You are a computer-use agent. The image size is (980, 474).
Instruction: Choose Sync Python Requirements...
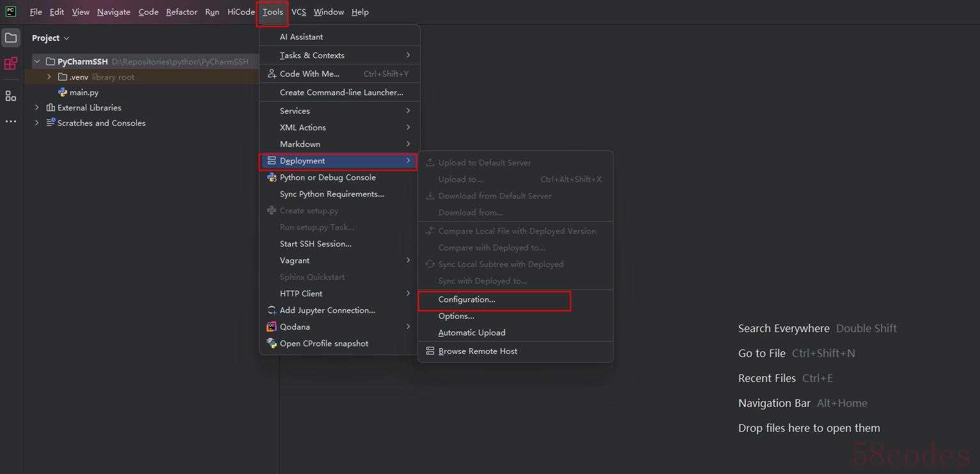click(x=339, y=194)
